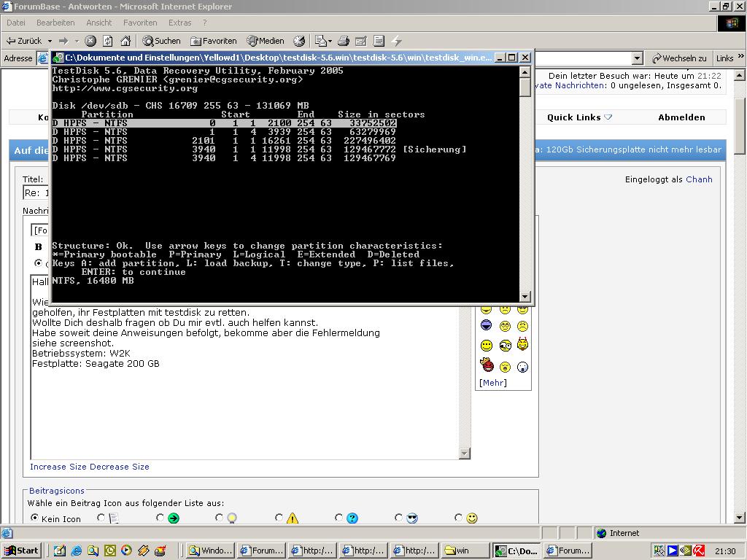Viewport: 747px width, 560px height.
Task: Click the TestDisk window title bar icon
Action: 58,58
